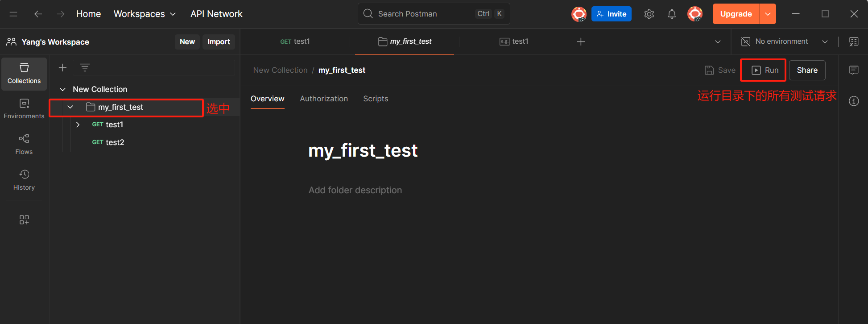Collapse the New Collection tree node
This screenshot has width=868, height=324.
tap(63, 89)
